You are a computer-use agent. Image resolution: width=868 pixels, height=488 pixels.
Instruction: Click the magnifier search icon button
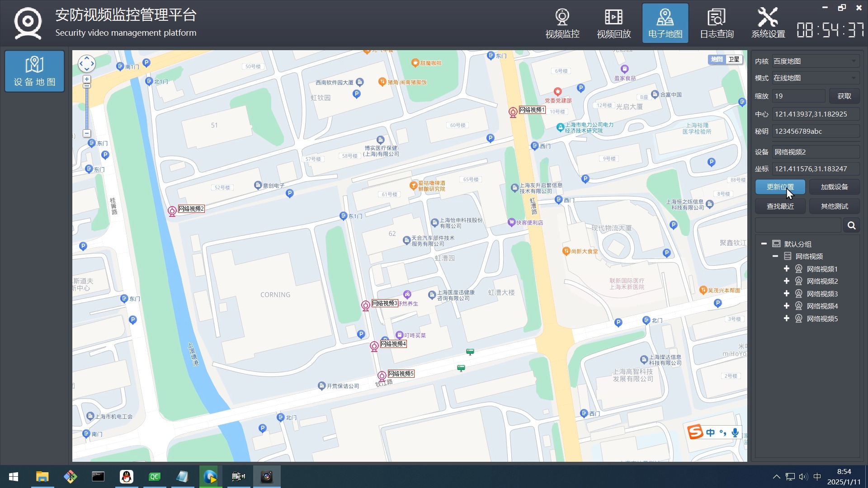851,225
